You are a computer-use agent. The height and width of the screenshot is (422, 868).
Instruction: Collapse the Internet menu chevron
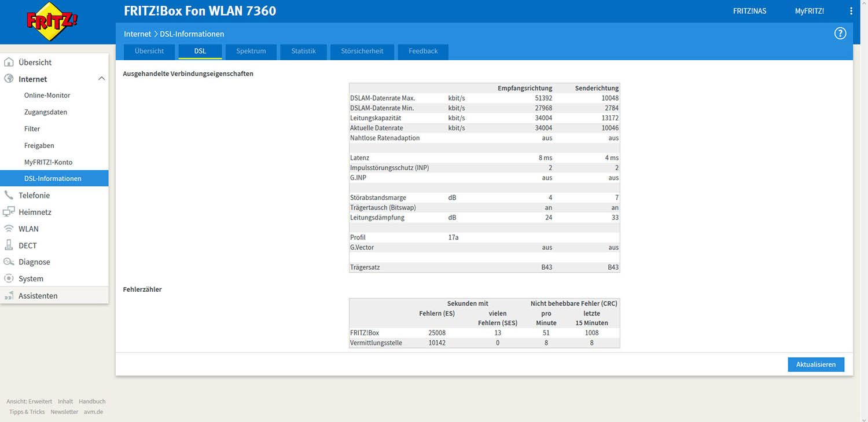[x=101, y=79]
